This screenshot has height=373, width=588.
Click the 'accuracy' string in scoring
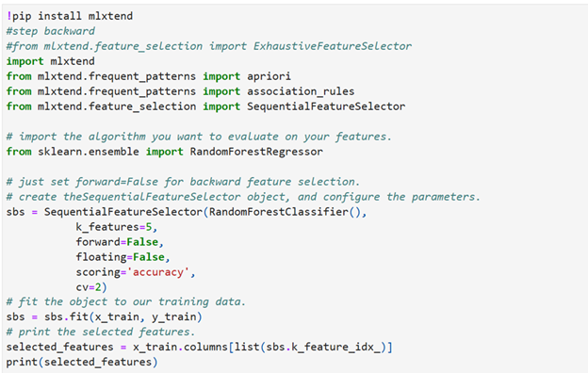pyautogui.click(x=158, y=272)
